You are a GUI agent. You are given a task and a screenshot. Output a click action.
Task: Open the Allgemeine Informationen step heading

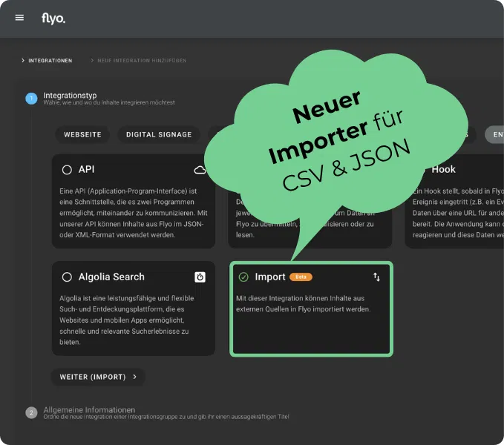pos(89,409)
